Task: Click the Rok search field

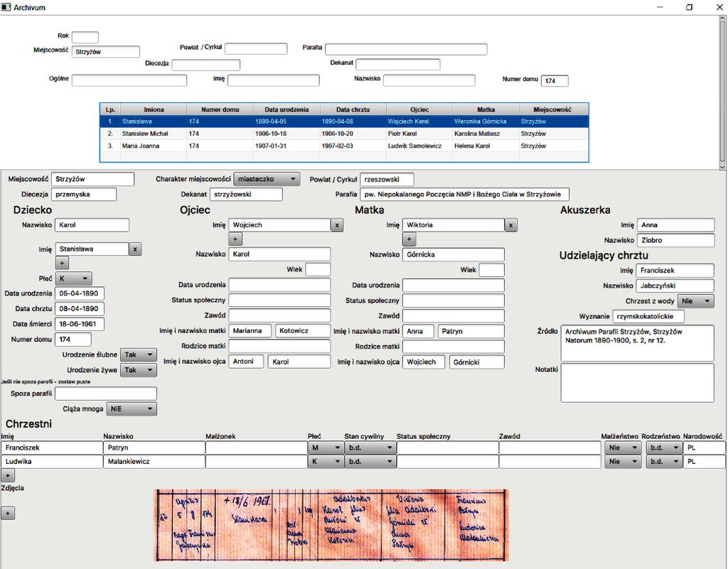Action: click(x=85, y=37)
